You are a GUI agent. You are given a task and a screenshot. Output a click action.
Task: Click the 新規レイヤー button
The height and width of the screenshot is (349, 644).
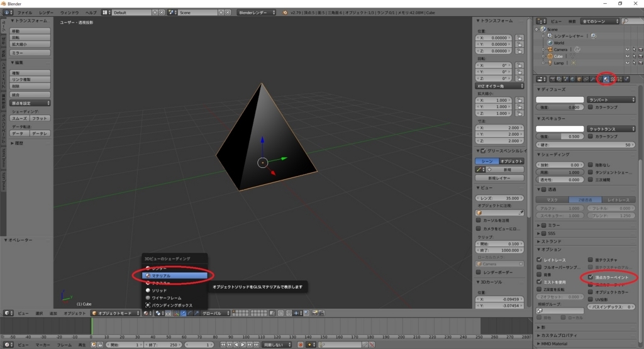point(499,178)
